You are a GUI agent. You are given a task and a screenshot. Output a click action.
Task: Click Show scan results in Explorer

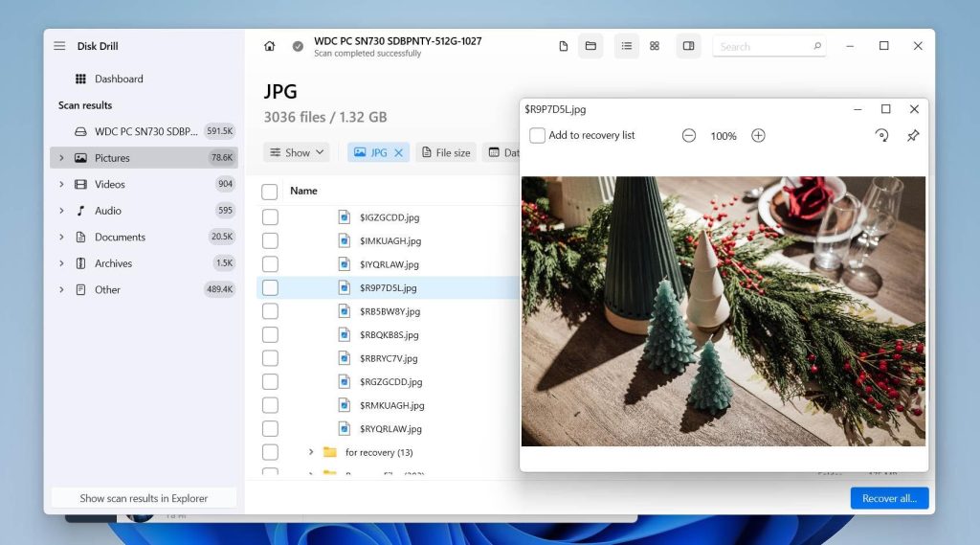click(144, 498)
